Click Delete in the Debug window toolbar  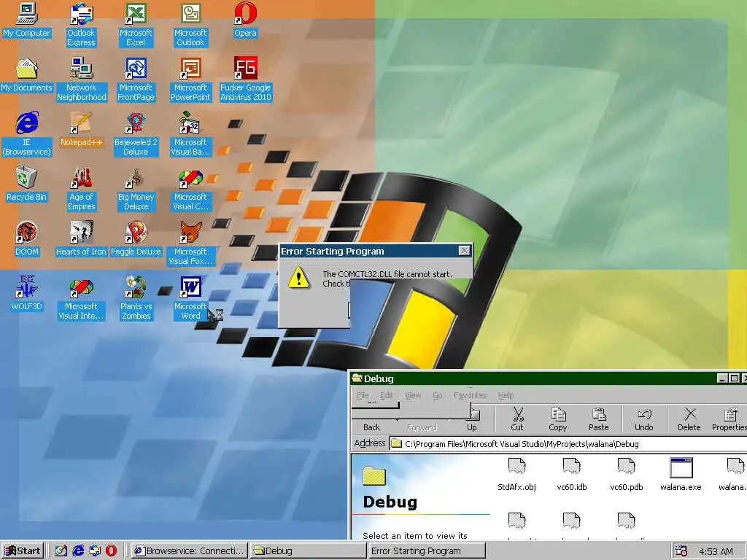point(689,419)
